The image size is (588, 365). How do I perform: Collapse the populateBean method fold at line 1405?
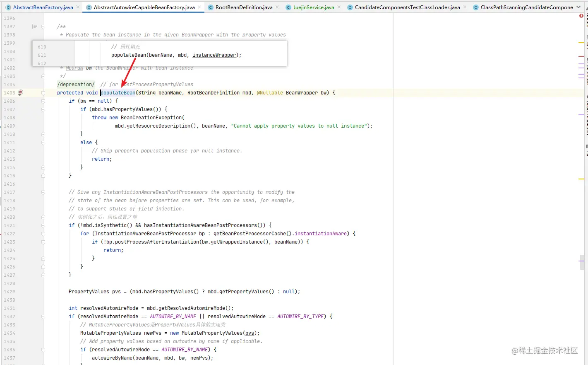click(x=43, y=93)
